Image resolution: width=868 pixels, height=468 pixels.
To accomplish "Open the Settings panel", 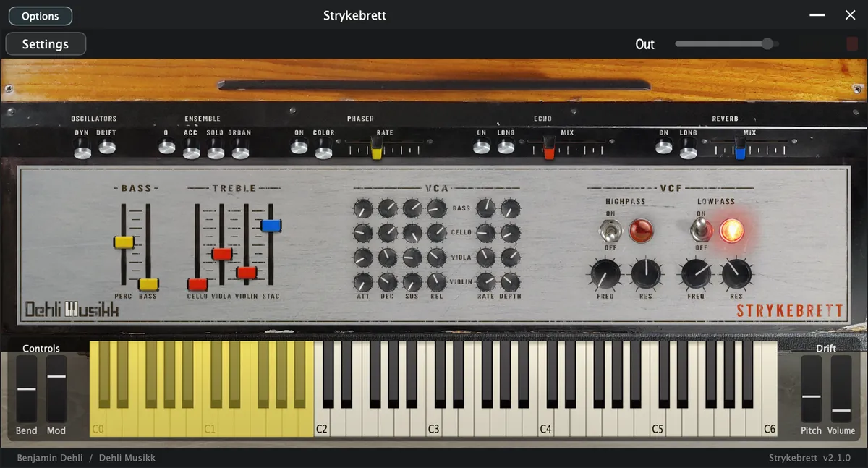I will (46, 44).
